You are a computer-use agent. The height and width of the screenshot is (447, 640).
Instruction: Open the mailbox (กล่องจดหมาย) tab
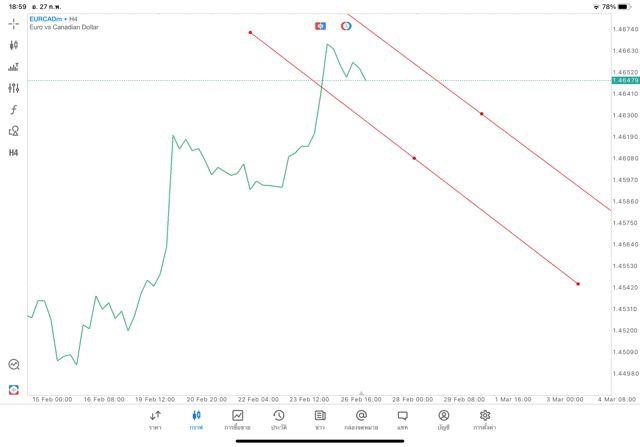tap(361, 420)
